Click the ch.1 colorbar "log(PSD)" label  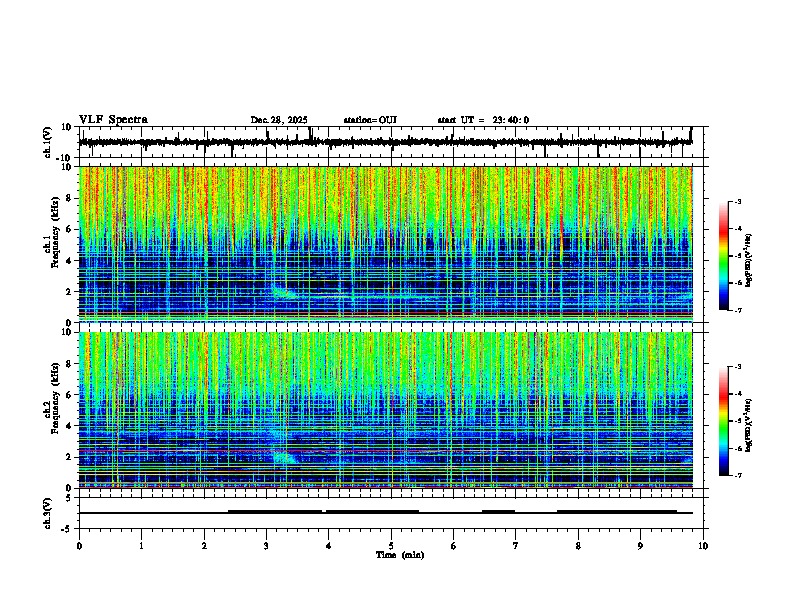click(749, 261)
